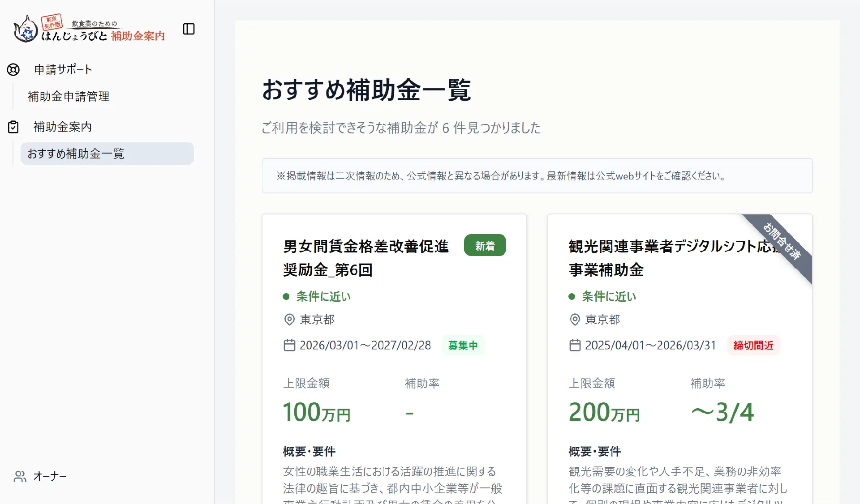Click the 募集中 status badge
860x504 pixels.
pyautogui.click(x=463, y=345)
